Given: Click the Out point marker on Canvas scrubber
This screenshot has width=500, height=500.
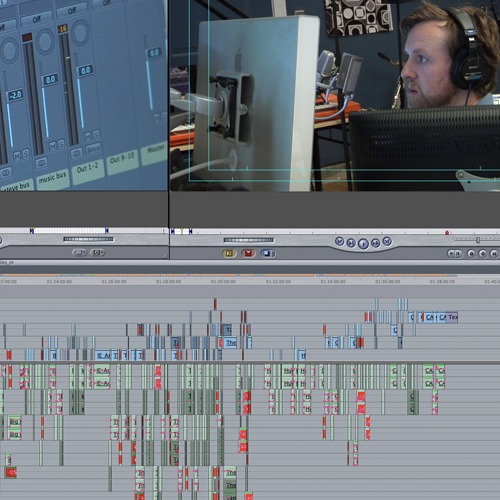Looking at the screenshot, I should tap(190, 231).
